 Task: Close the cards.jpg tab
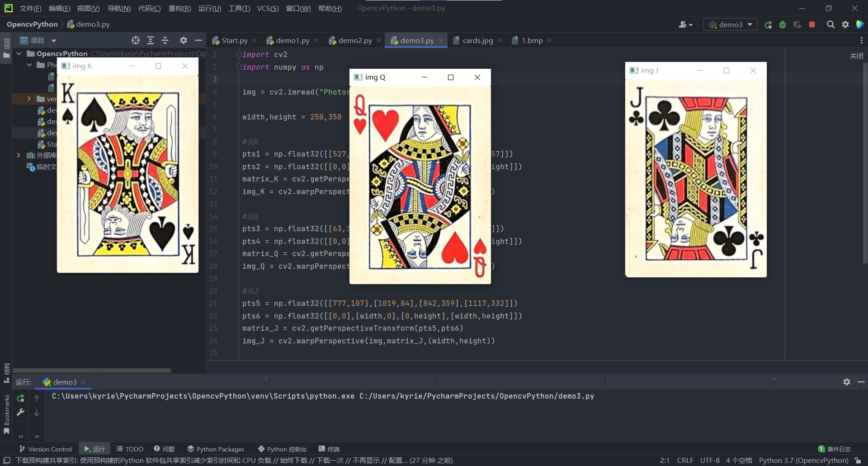pos(500,40)
